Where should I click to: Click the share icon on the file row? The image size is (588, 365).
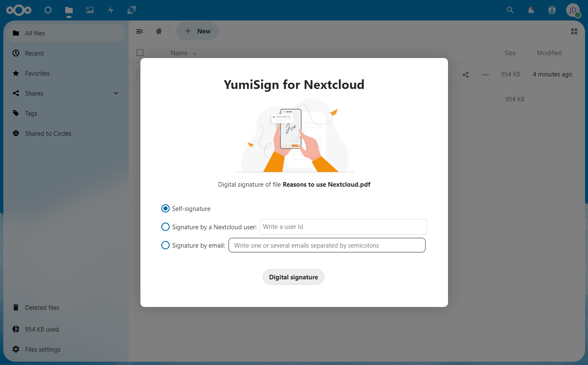point(466,75)
